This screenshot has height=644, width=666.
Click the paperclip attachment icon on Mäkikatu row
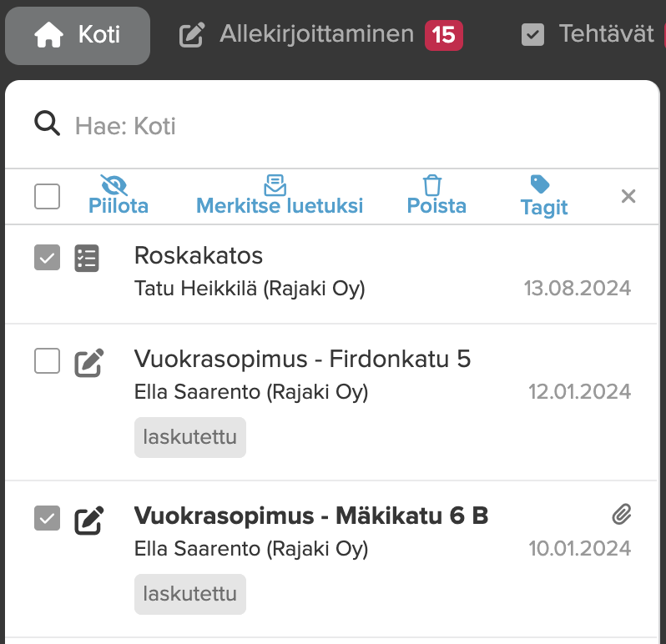[x=621, y=516]
